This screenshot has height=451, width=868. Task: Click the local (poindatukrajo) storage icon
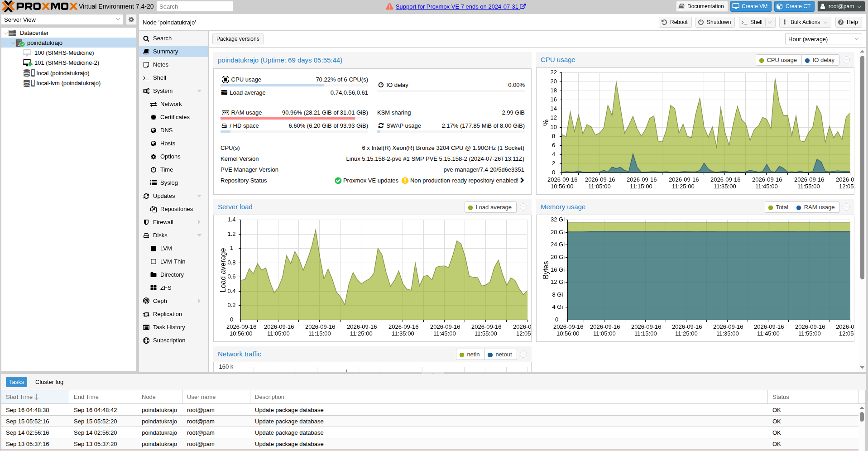click(x=29, y=73)
